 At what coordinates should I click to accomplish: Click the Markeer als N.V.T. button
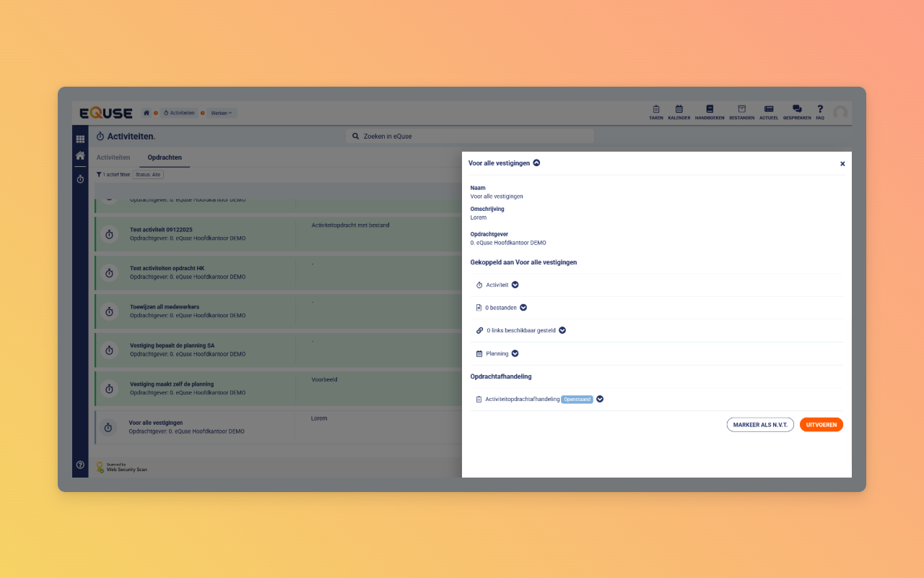coord(760,425)
